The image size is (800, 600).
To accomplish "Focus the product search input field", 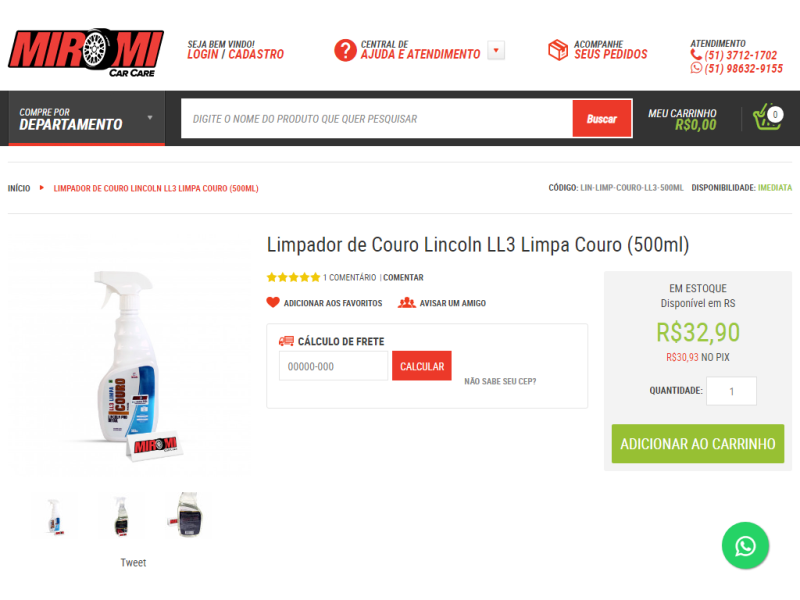I will [377, 119].
